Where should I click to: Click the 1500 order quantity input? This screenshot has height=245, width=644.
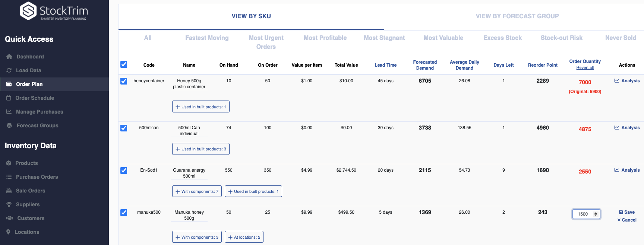tap(586, 214)
